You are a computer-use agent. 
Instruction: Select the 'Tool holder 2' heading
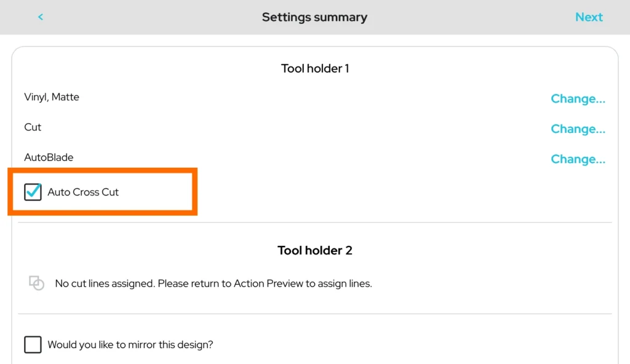coord(315,250)
